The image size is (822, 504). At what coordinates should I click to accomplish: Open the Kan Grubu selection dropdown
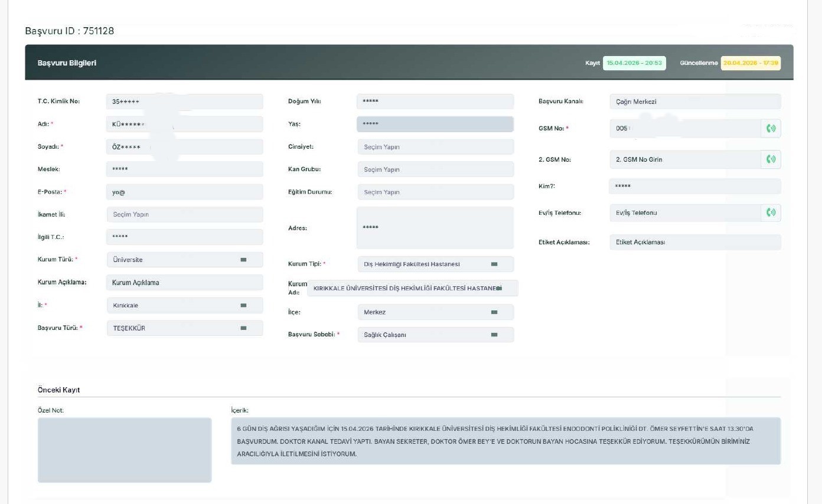coord(435,169)
